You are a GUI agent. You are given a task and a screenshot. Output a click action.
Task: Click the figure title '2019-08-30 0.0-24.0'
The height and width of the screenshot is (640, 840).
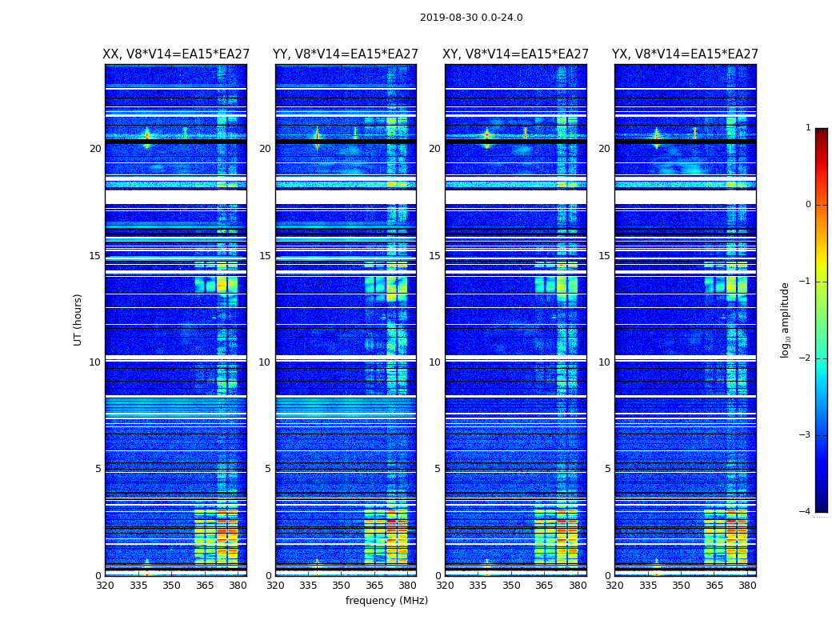tap(471, 18)
